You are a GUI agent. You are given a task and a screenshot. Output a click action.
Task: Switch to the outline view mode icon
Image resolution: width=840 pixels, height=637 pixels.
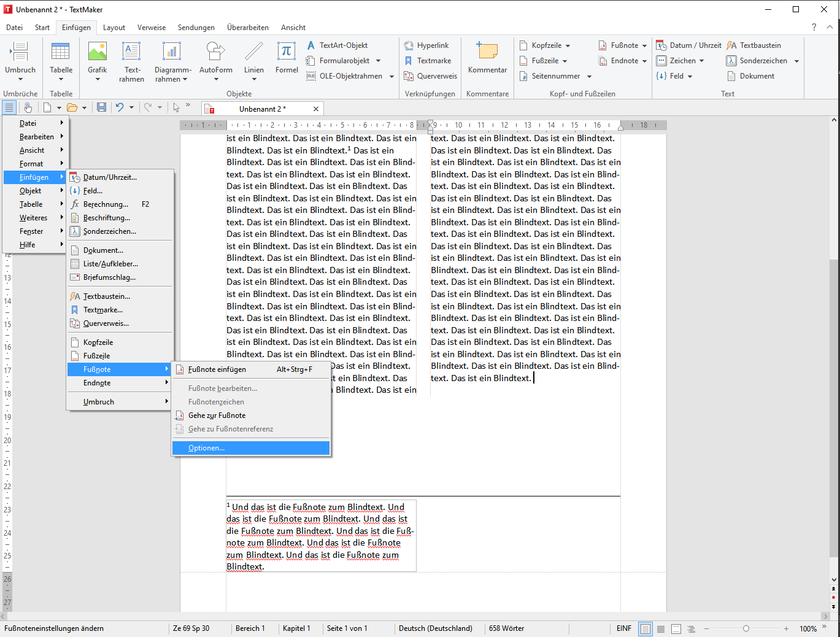pos(692,629)
